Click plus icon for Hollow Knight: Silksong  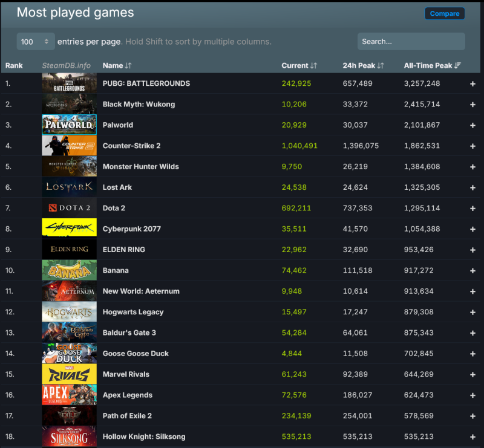point(473,437)
